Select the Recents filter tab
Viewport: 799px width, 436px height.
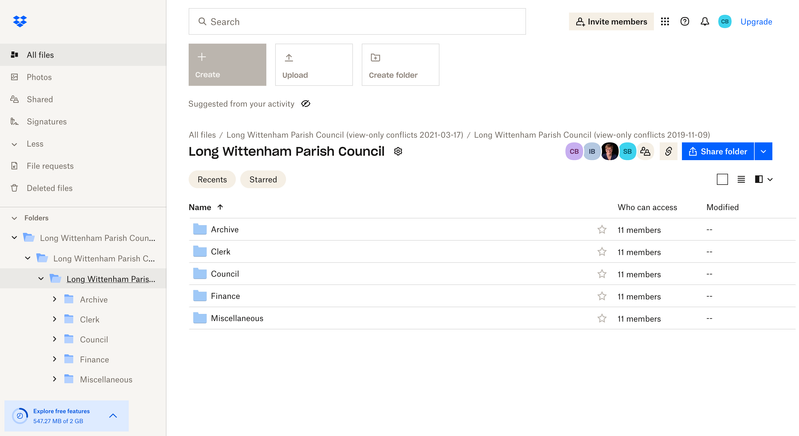[212, 180]
